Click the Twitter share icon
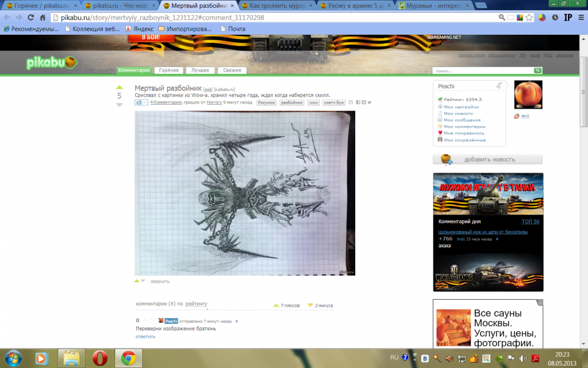Screen dimensions: 588x368 pyautogui.click(x=369, y=102)
